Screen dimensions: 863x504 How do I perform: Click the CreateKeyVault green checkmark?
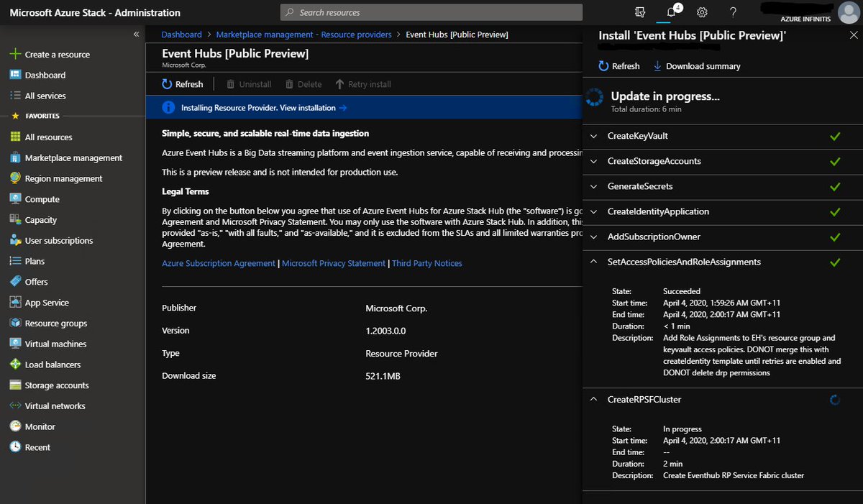coord(835,136)
